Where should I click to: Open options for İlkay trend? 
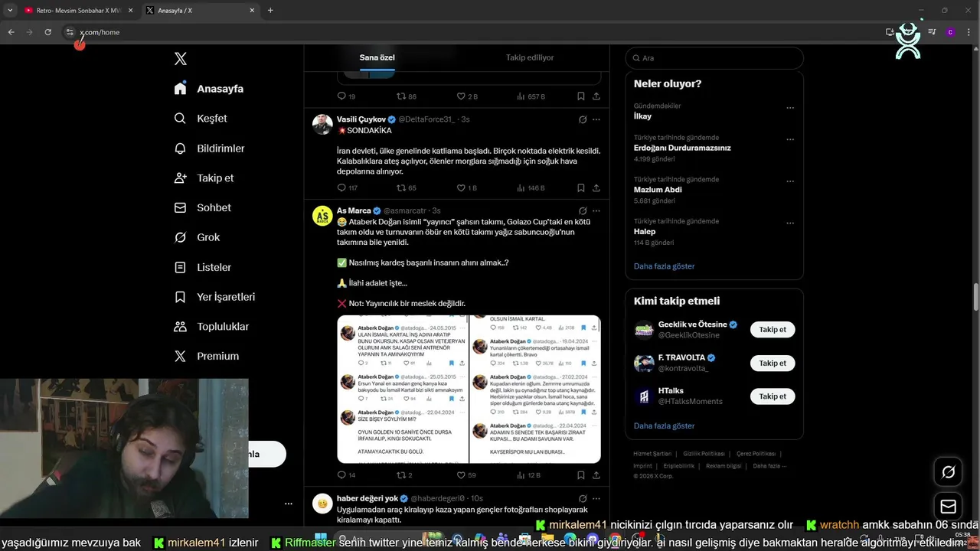point(790,108)
